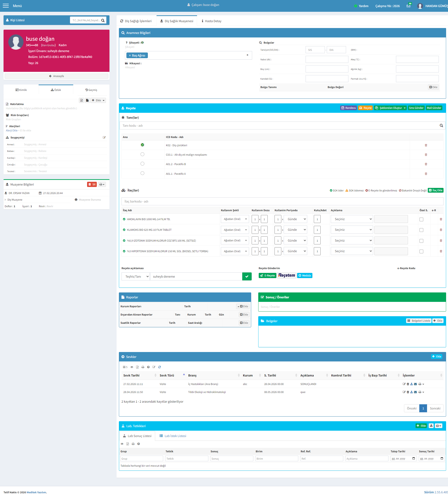Open the mail notifications envelope icon
The image size is (448, 502).
(x=408, y=6)
